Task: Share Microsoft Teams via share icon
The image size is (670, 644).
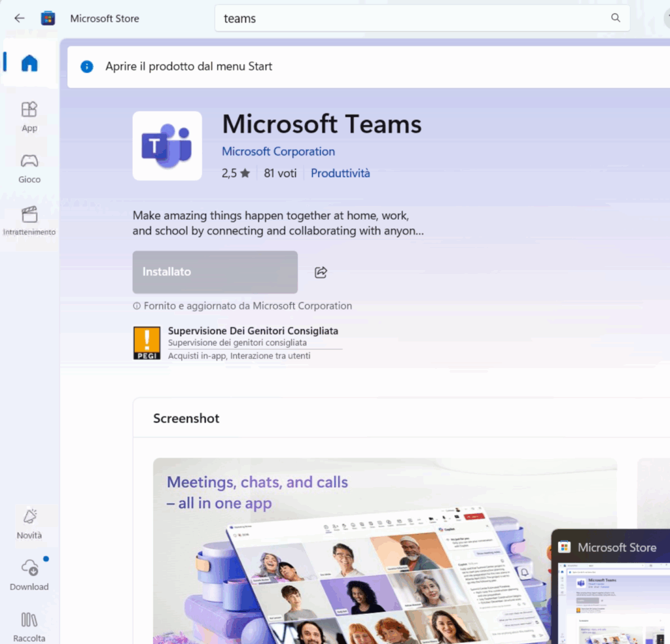Action: (321, 272)
